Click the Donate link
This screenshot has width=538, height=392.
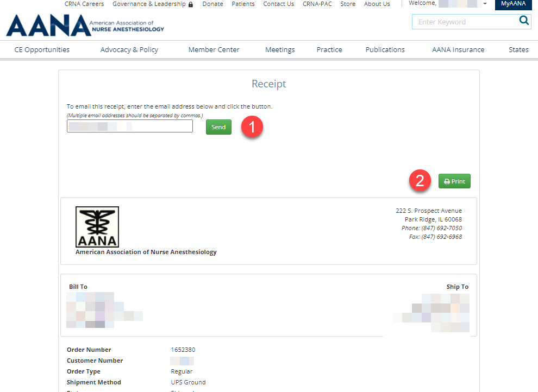[212, 4]
